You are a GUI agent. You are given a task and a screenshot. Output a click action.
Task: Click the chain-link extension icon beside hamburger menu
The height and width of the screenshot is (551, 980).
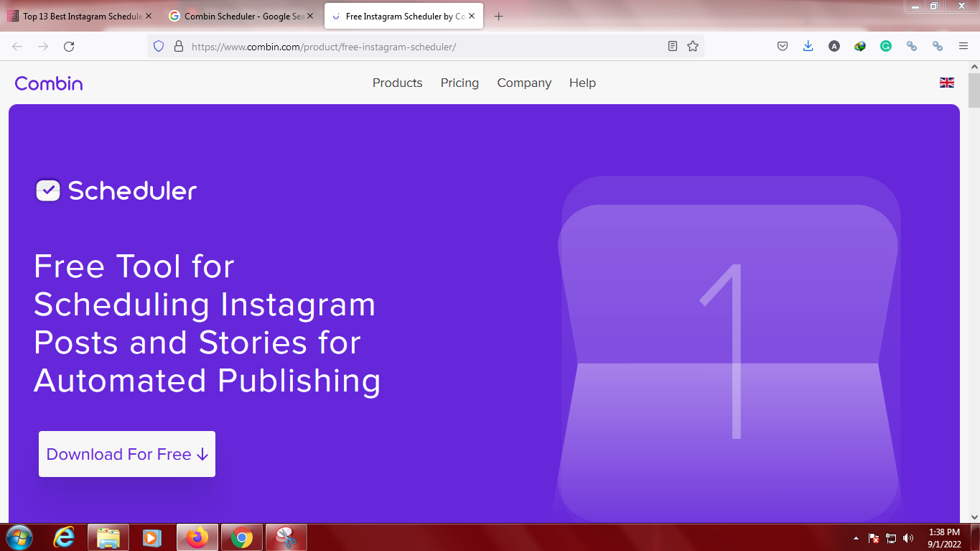(x=938, y=46)
